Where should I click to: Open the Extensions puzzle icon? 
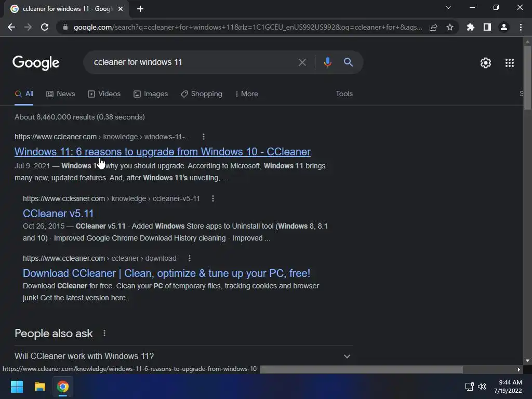click(470, 27)
